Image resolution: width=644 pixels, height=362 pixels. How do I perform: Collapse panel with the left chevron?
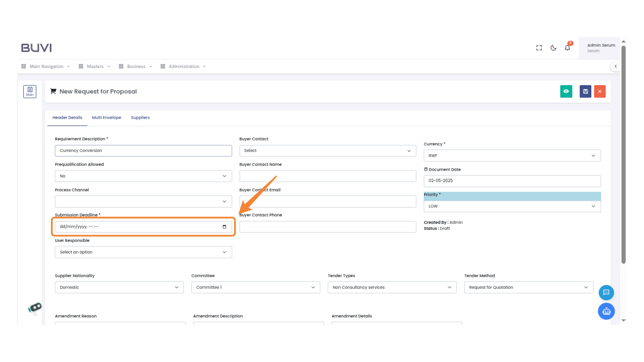(x=615, y=66)
